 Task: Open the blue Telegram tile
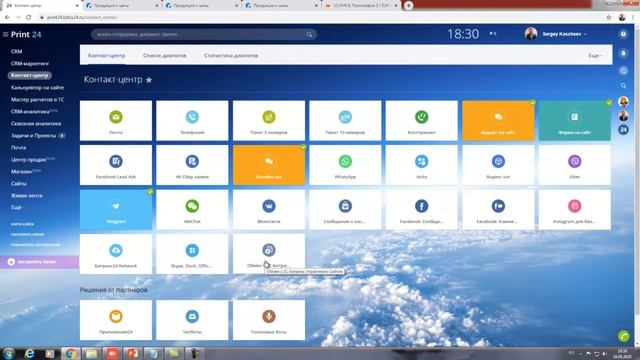tap(116, 210)
